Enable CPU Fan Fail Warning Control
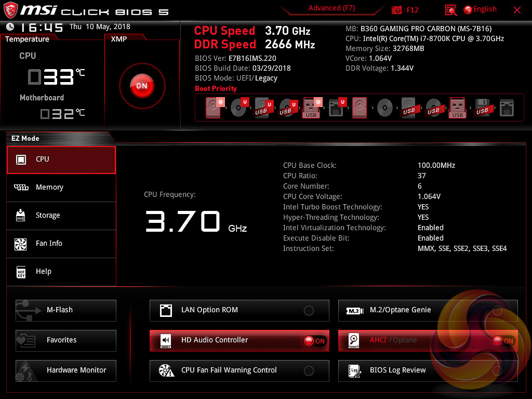 [x=309, y=371]
